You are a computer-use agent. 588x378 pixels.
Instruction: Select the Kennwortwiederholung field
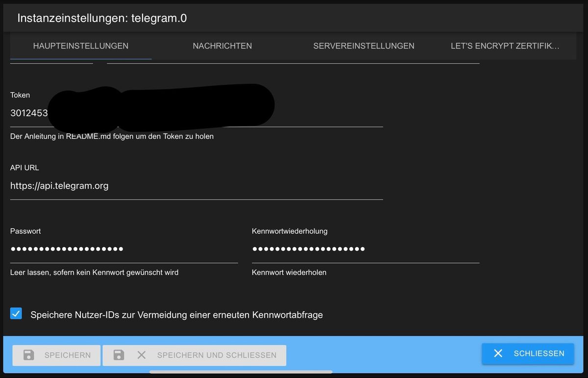tap(366, 249)
